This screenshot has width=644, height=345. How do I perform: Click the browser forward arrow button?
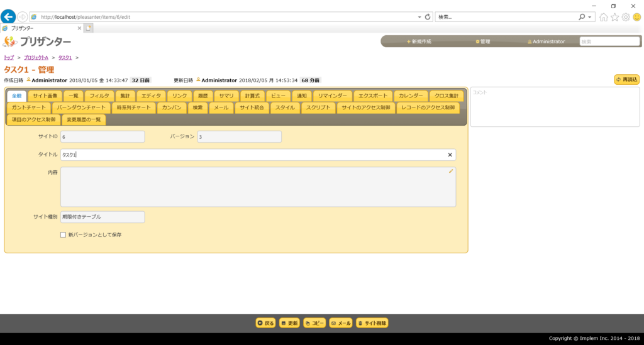(x=22, y=17)
